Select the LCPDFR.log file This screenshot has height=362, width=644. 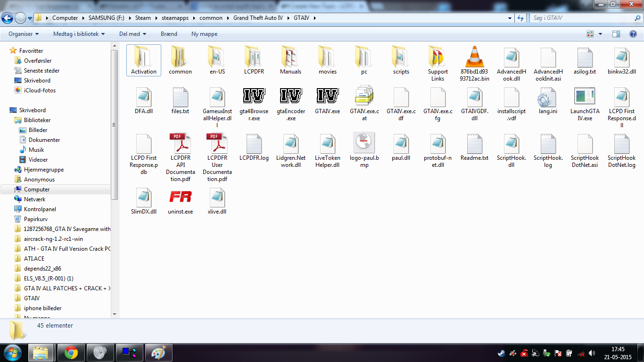(x=254, y=147)
